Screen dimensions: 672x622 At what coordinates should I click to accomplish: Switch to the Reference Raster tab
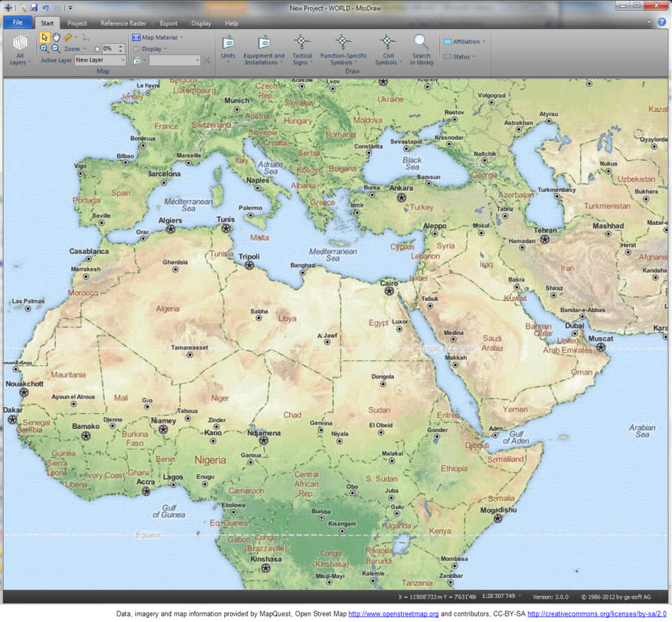point(123,23)
